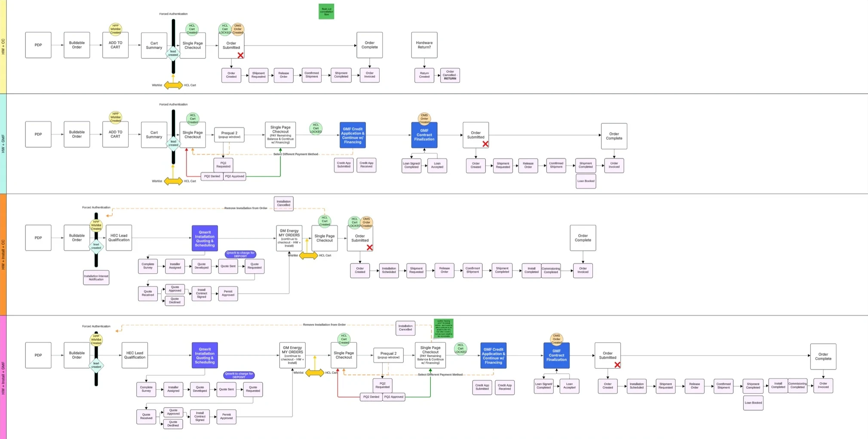The height and width of the screenshot is (439, 868).
Task: Click red X on Order Submitted in HW + GMF lane
Action: 485,144
